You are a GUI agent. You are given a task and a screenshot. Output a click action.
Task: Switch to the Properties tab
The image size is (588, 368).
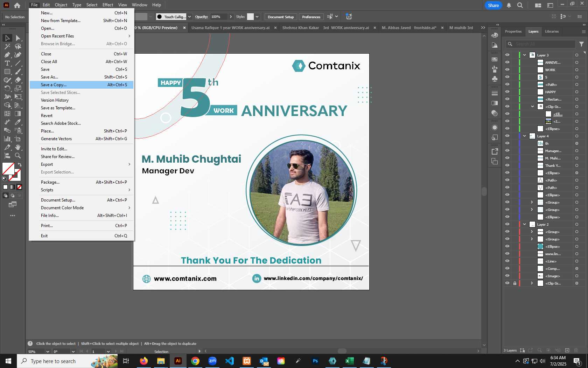click(513, 32)
